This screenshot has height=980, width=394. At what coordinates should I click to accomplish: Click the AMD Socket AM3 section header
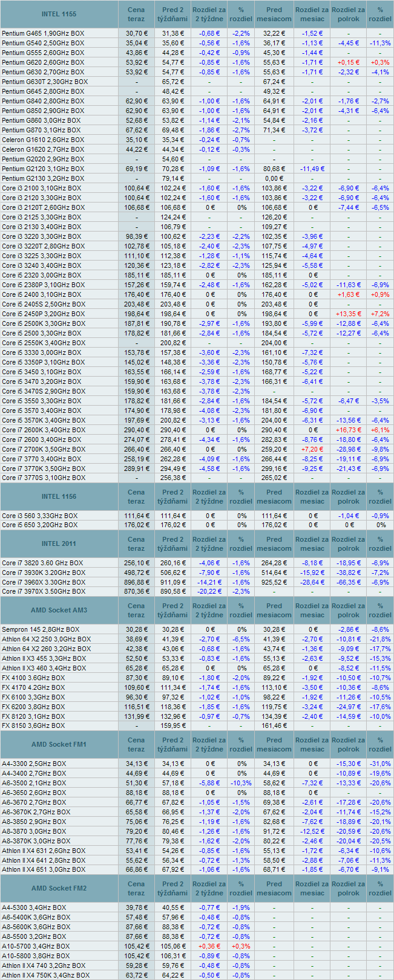59,610
